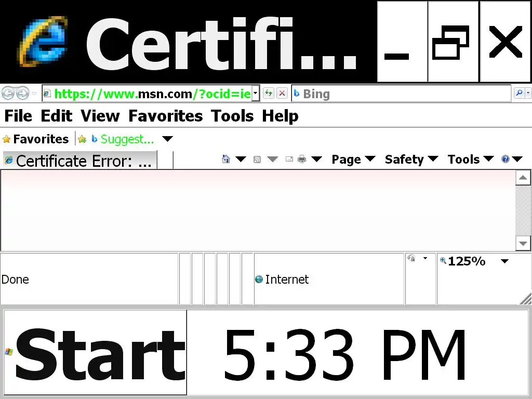
Task: Open the recent pages dropdown next to Forward
Action: pyautogui.click(x=34, y=93)
